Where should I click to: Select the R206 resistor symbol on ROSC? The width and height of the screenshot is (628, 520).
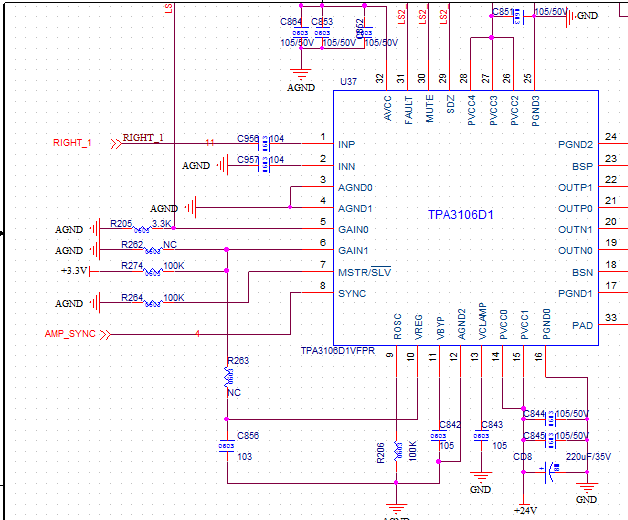click(397, 451)
